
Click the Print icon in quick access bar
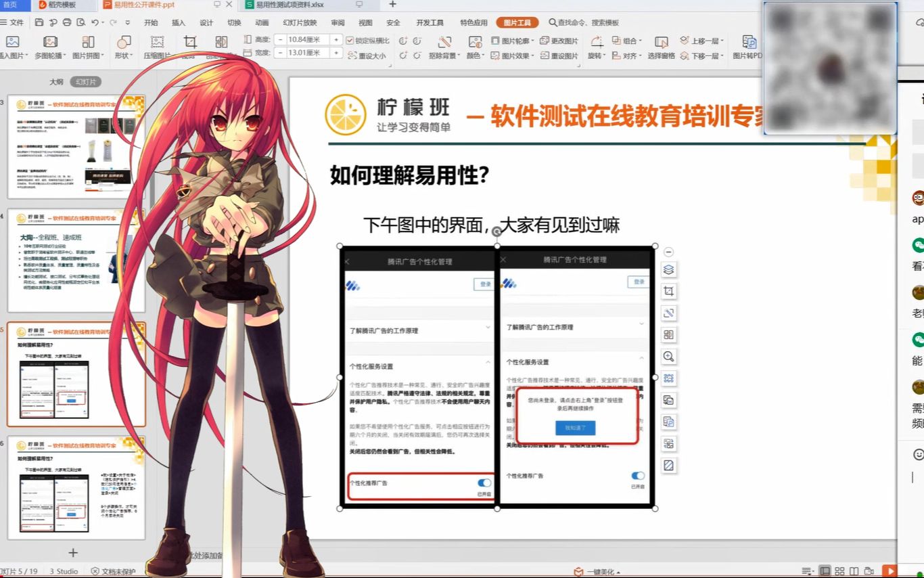tap(66, 22)
